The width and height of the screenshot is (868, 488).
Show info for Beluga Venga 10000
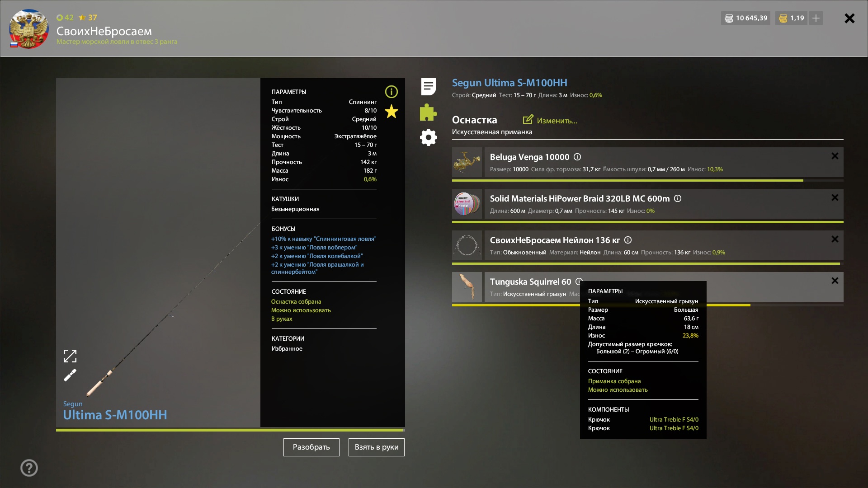pyautogui.click(x=577, y=157)
